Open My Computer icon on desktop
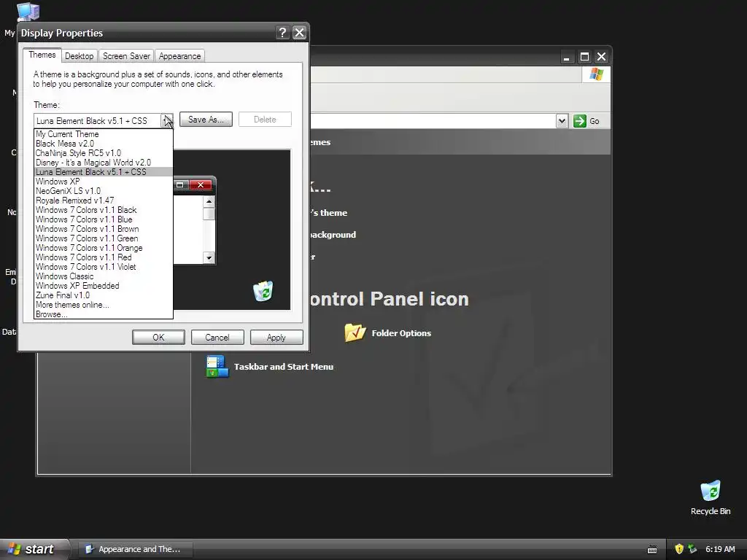747x560 pixels. (x=28, y=12)
